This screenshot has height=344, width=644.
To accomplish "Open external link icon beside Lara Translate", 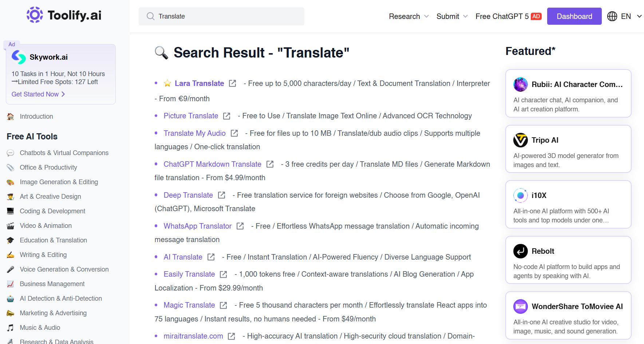I will 232,83.
